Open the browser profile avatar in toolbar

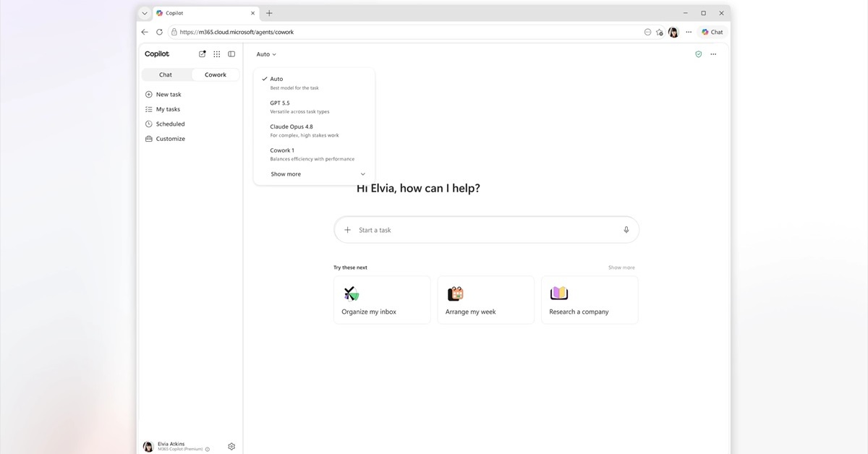pyautogui.click(x=673, y=32)
